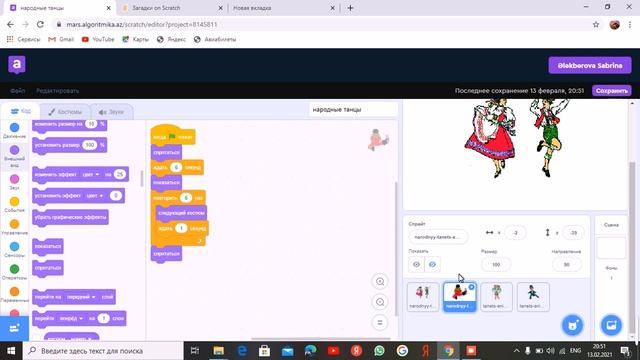
Task: Click the sprite direction field
Action: pos(567,264)
